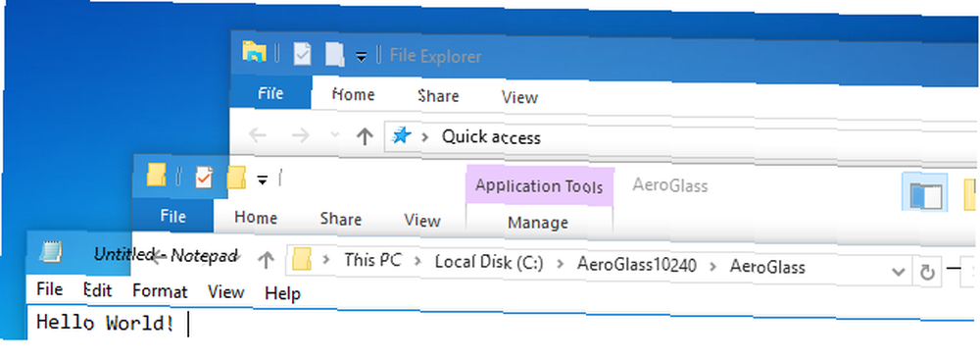
Task: Click the New folder icon in File Explorer toolbar
Action: tap(335, 55)
